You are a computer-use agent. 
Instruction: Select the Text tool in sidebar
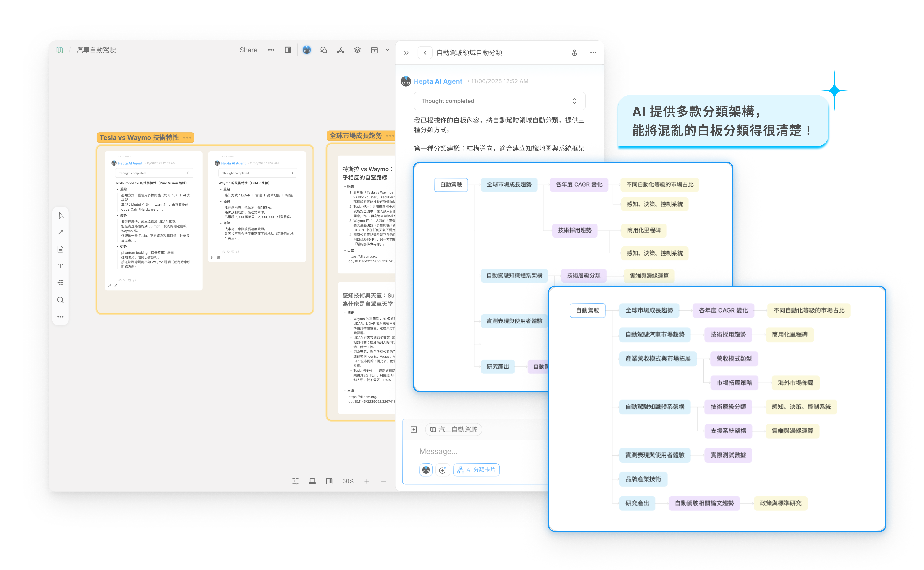click(x=61, y=266)
